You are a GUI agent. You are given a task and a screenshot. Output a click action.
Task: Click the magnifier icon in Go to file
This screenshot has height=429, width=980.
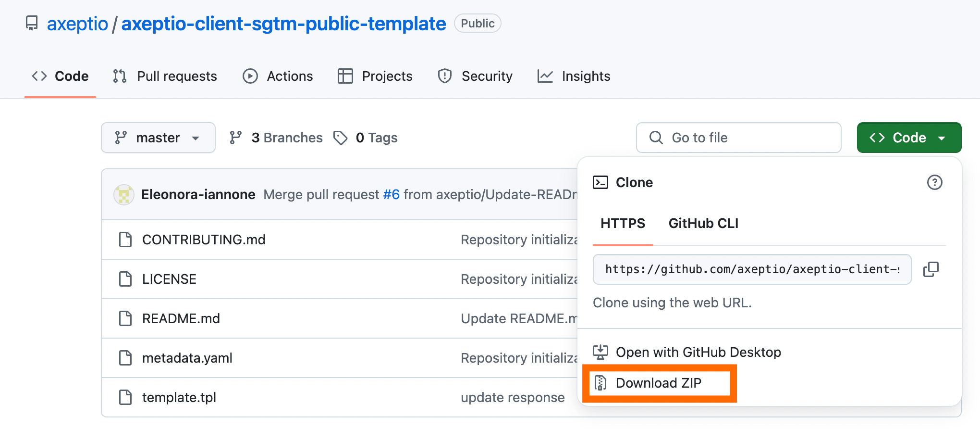[656, 138]
